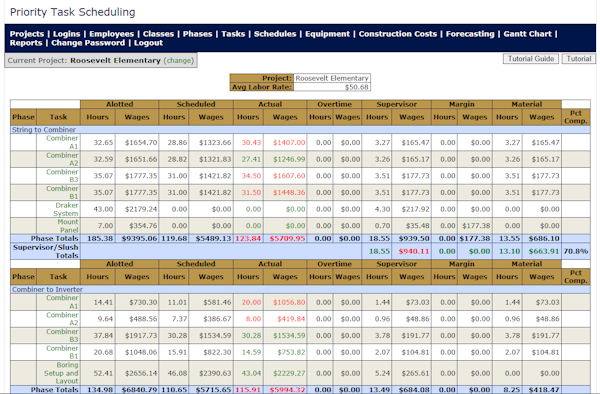Image resolution: width=600 pixels, height=394 pixels.
Task: Open the Schedules menu item
Action: (275, 34)
